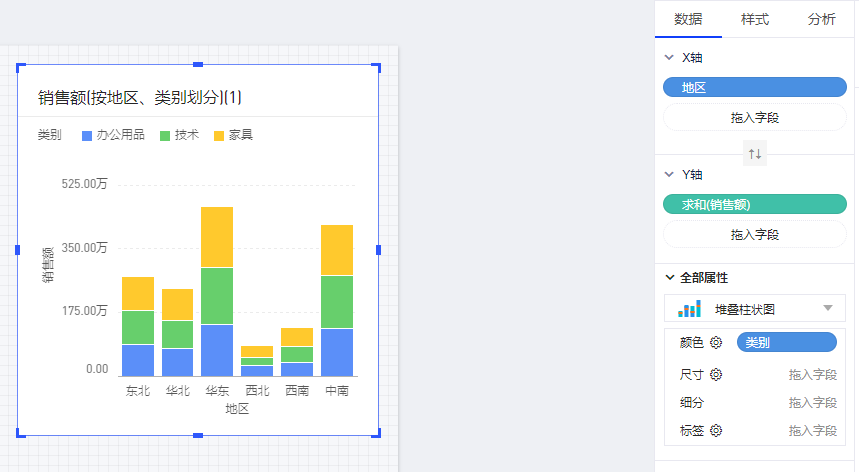The height and width of the screenshot is (472, 859).
Task: Open the gear settings next to 标签
Action: (716, 431)
